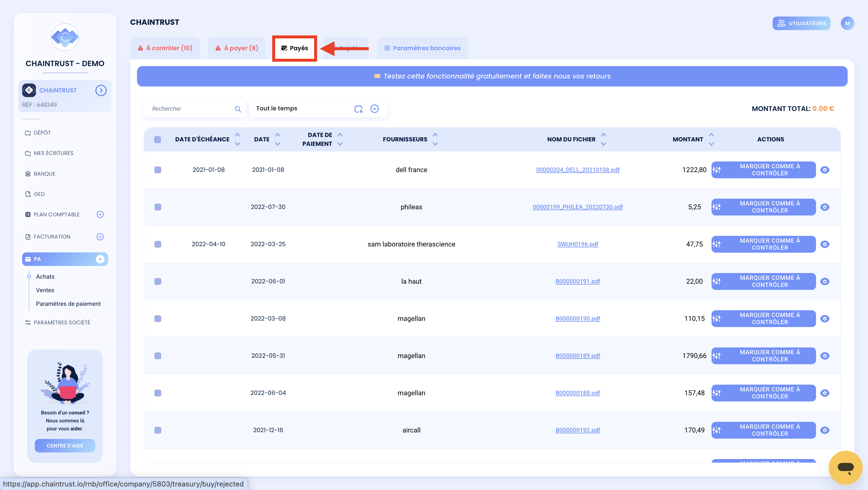Expand the Plan Comptable menu
This screenshot has width=868, height=490.
click(100, 214)
